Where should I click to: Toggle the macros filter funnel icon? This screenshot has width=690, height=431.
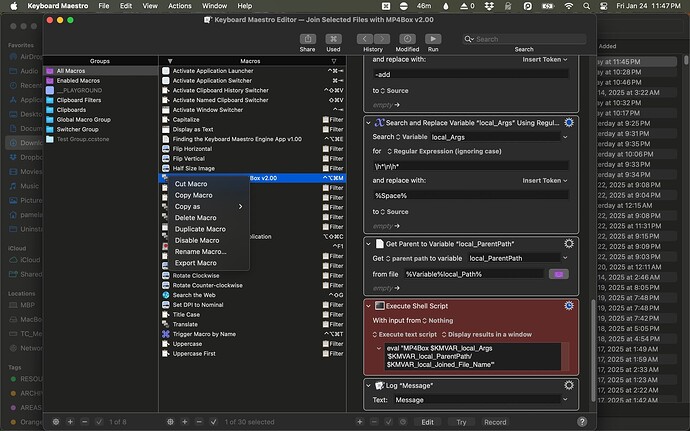point(170,61)
